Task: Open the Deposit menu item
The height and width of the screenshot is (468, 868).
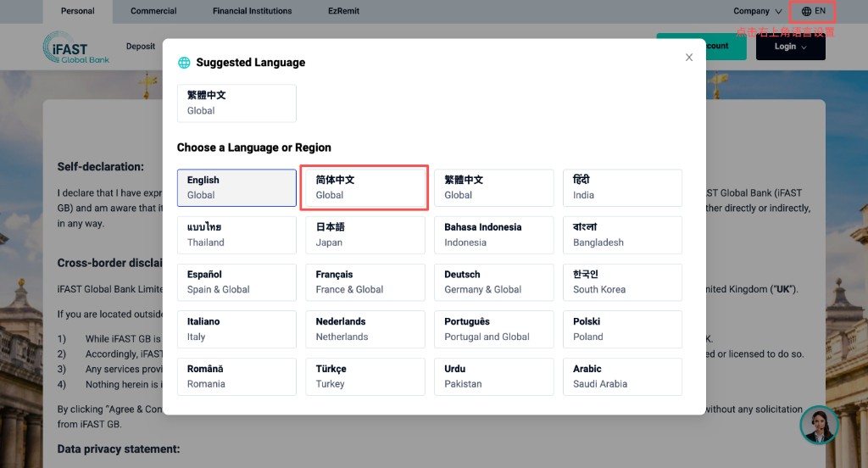Action: pyautogui.click(x=141, y=47)
